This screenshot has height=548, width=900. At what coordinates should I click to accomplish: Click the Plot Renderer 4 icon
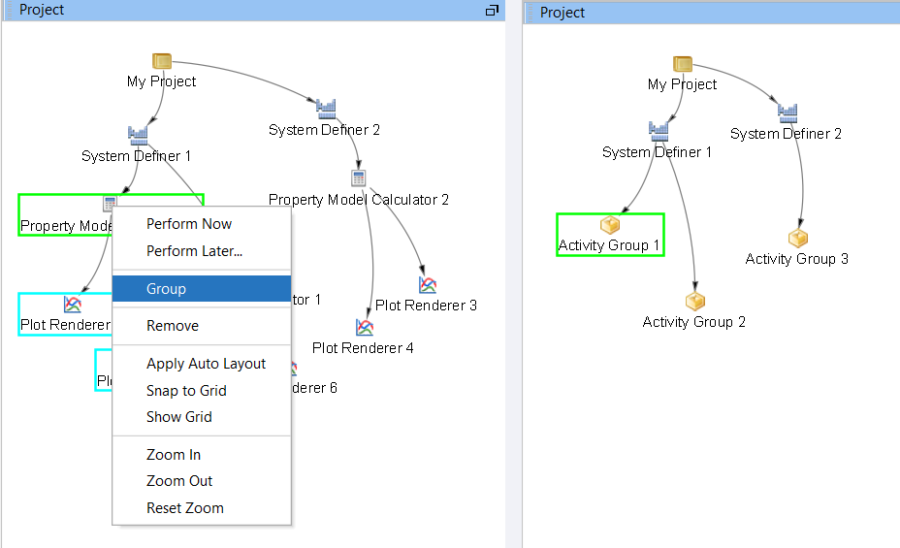[364, 327]
